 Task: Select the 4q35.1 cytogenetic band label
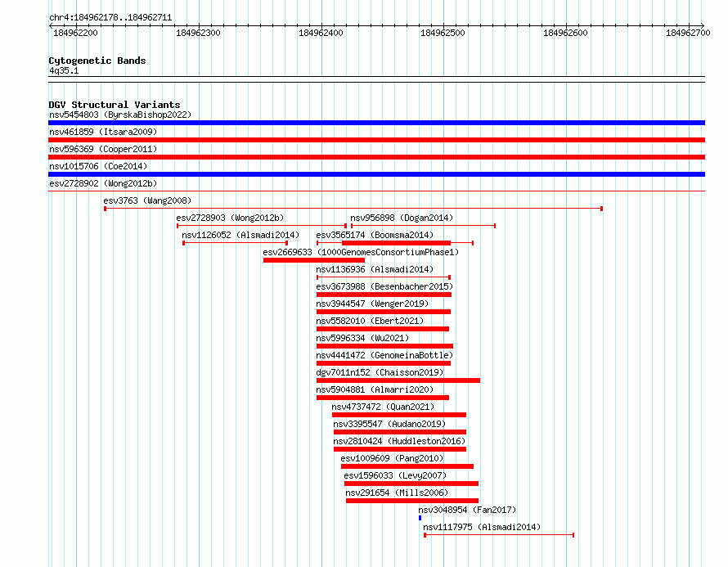[64, 70]
